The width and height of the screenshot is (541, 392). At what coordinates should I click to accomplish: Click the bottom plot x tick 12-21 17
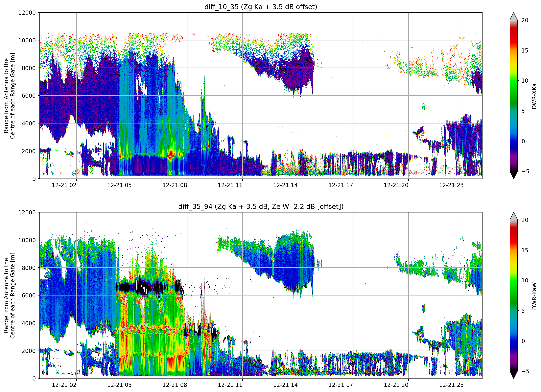[341, 385]
